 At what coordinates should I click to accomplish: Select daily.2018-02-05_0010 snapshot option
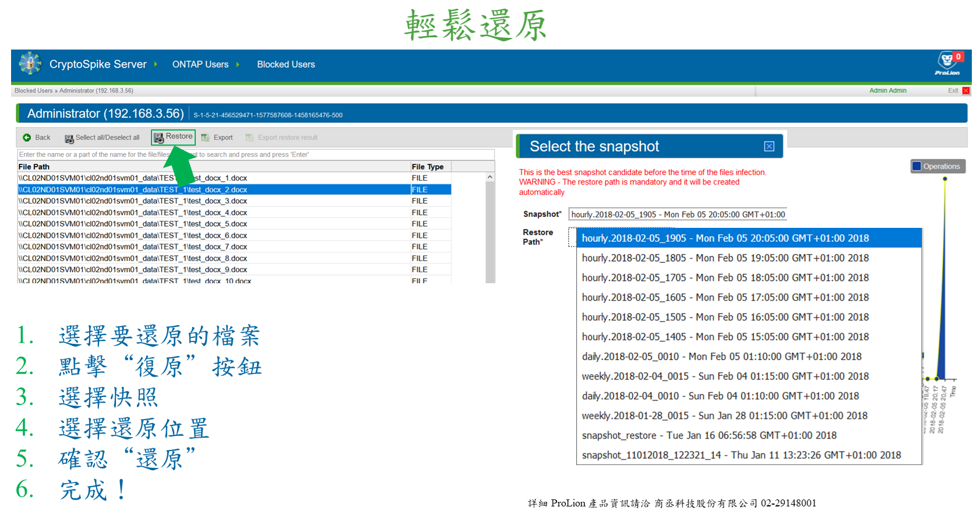749,356
